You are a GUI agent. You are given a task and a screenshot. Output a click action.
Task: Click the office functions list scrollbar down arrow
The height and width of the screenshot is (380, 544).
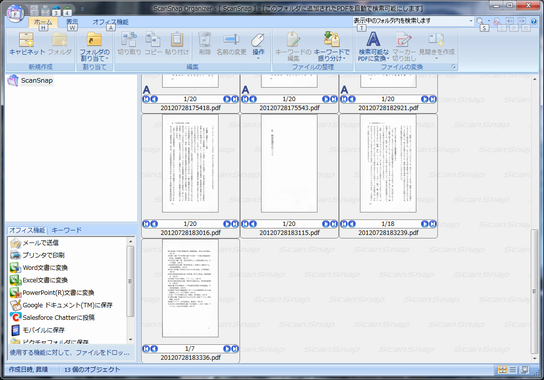click(130, 339)
